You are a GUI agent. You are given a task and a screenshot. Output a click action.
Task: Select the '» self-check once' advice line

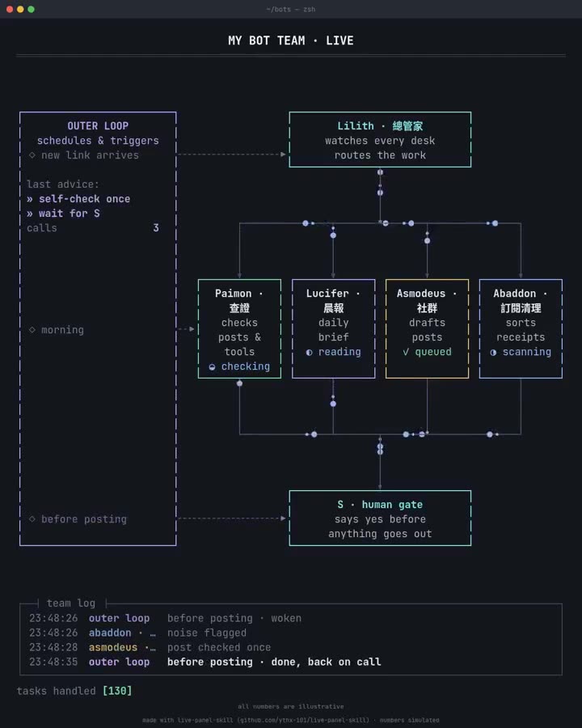[x=78, y=199]
